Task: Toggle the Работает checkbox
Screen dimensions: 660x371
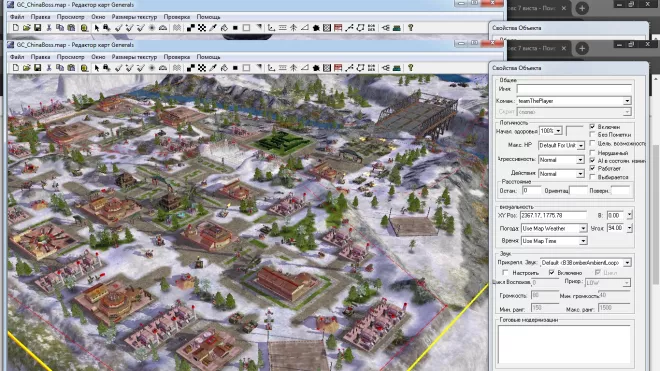Action: [x=592, y=168]
